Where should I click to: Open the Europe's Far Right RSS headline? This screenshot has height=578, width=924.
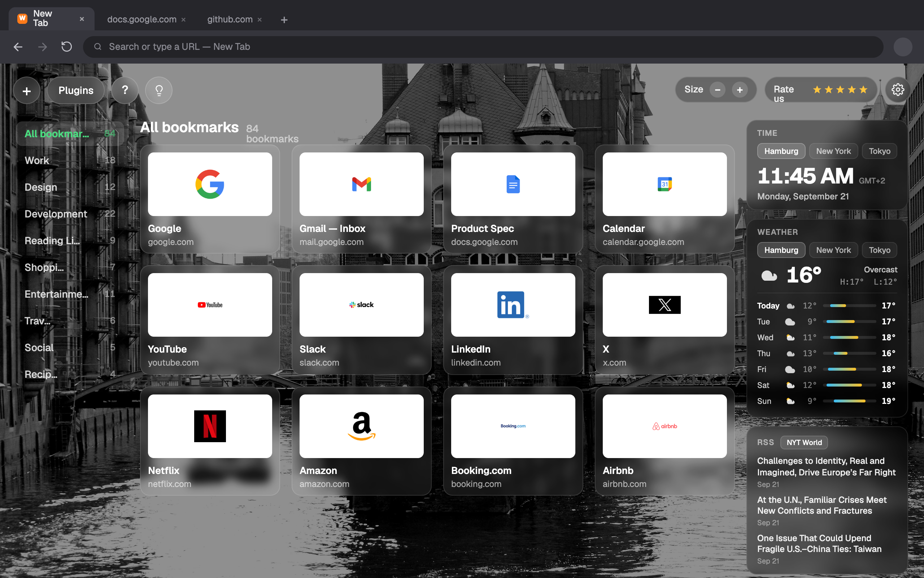tap(826, 466)
